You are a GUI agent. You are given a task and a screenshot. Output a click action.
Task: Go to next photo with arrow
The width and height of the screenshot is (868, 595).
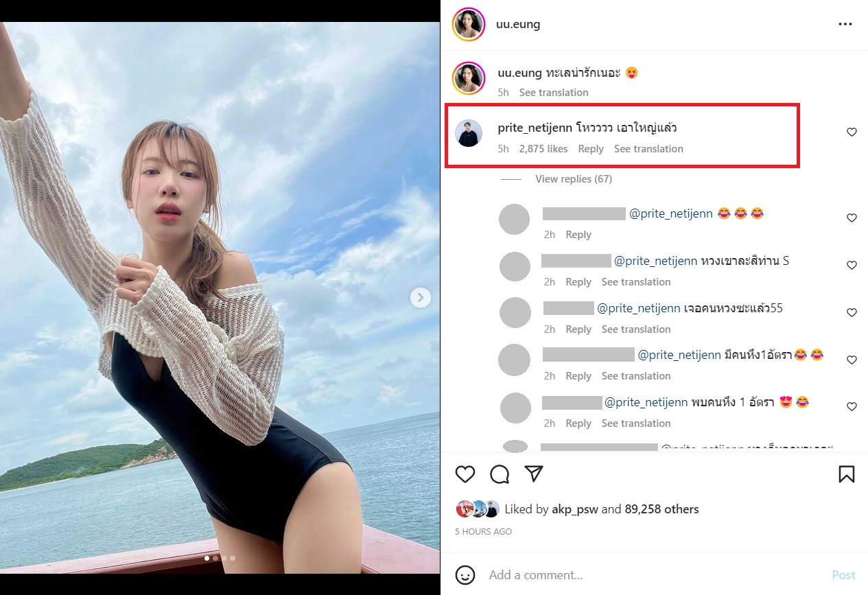coord(420,297)
